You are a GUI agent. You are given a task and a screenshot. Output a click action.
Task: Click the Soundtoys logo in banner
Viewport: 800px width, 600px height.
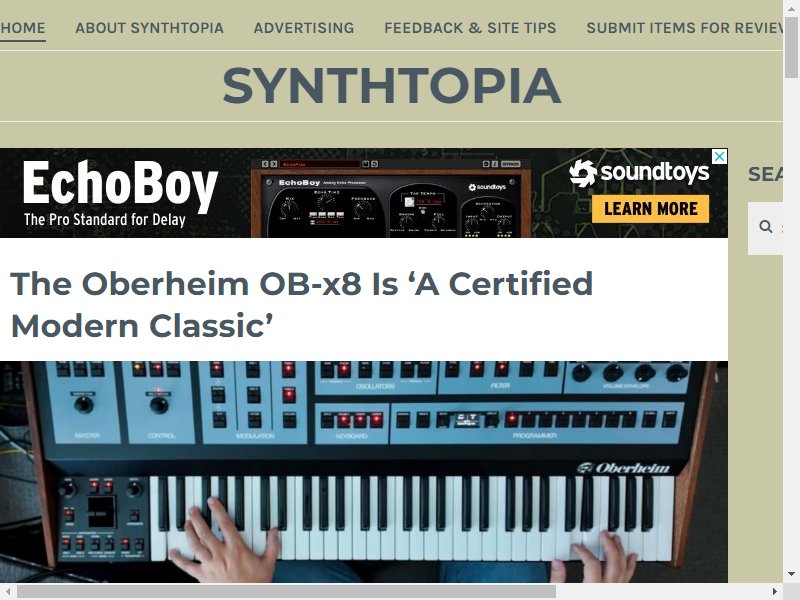[x=639, y=172]
